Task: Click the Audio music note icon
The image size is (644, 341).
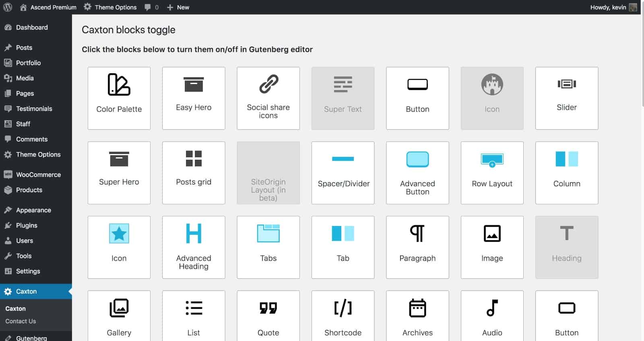Action: click(x=492, y=308)
